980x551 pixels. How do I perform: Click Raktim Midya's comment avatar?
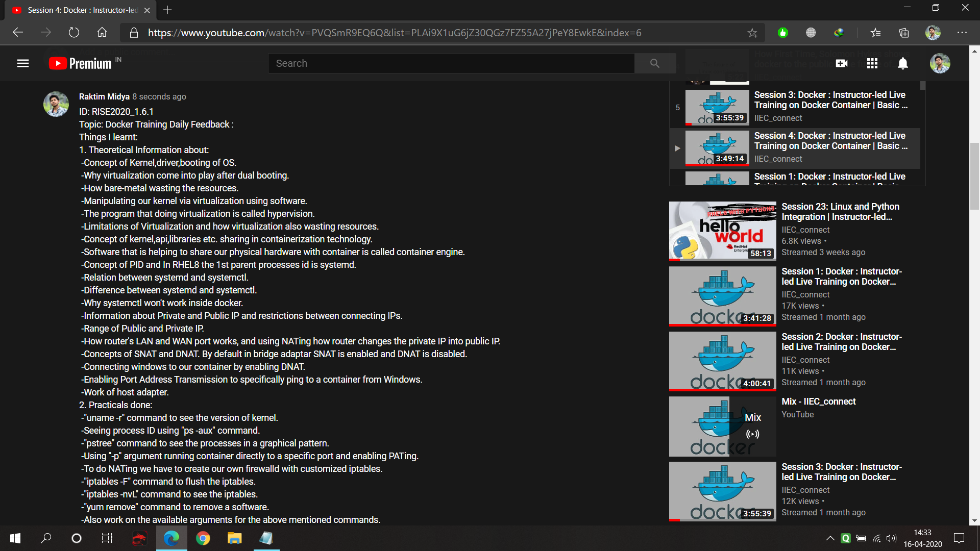pos(56,104)
